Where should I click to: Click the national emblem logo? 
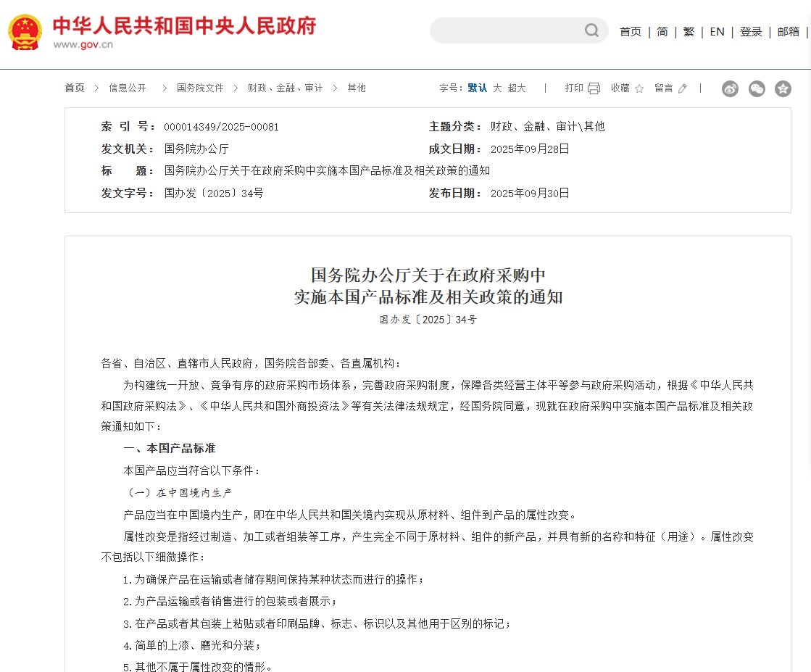[25, 32]
